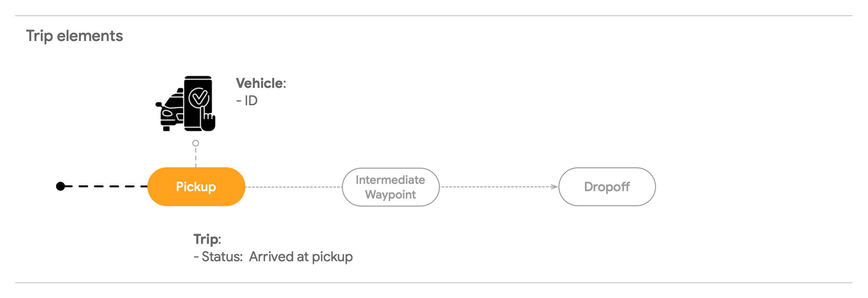The width and height of the screenshot is (868, 298).
Task: Click the black starting point dot
Action: pos(61,187)
